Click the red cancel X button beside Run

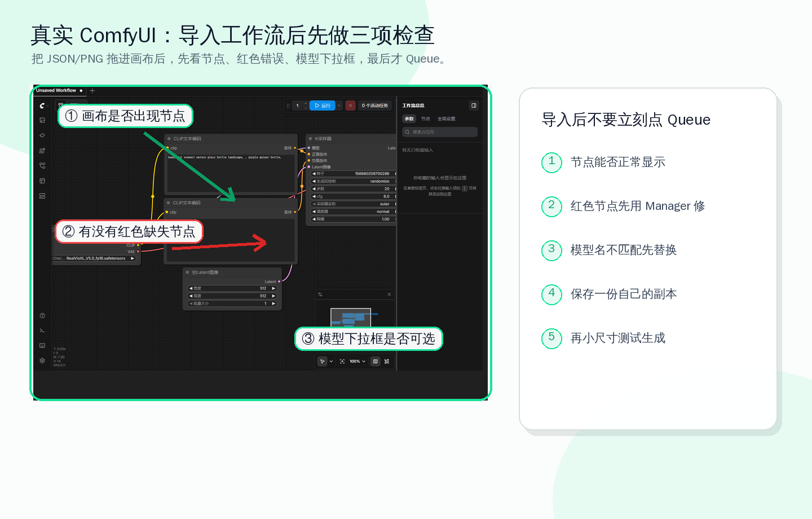tap(350, 105)
